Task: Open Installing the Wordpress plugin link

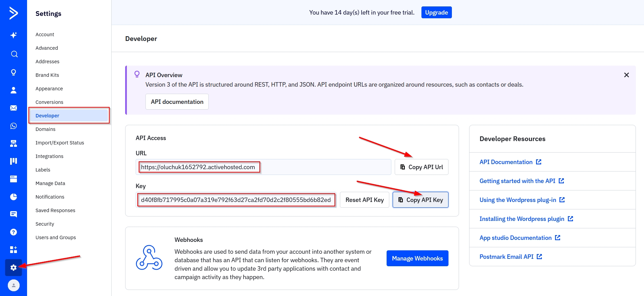Action: click(526, 219)
